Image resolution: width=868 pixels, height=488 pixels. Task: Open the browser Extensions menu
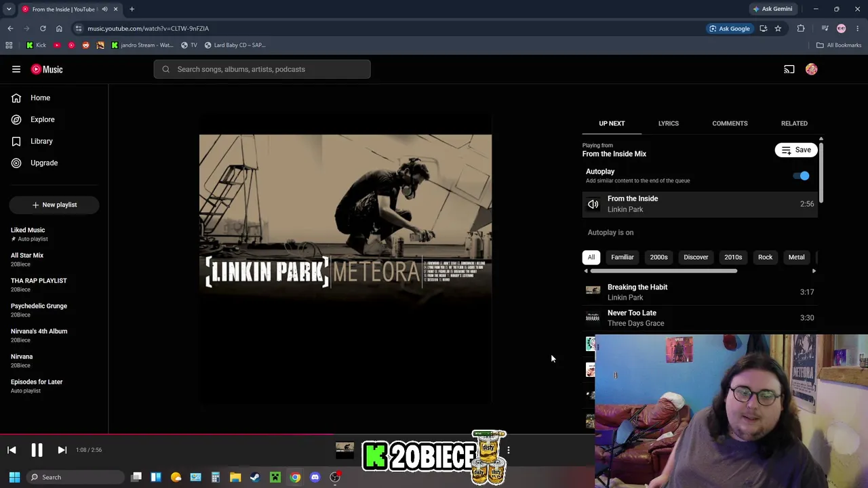[801, 28]
